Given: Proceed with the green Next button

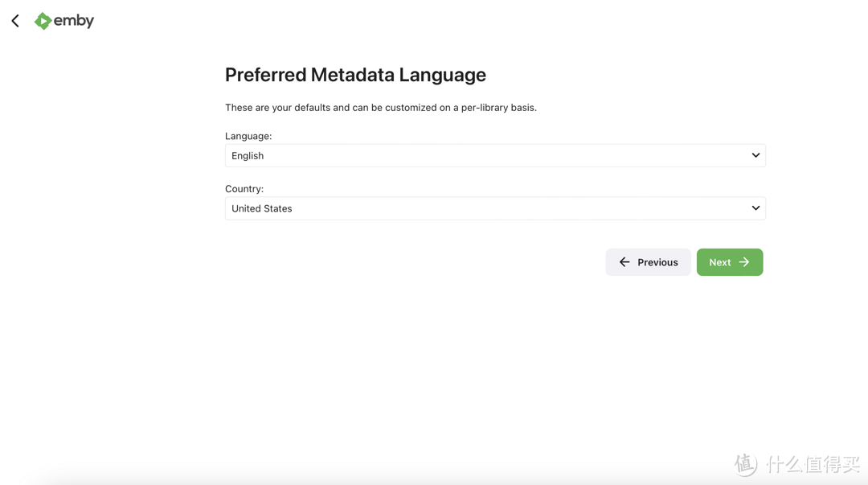Looking at the screenshot, I should 729,262.
